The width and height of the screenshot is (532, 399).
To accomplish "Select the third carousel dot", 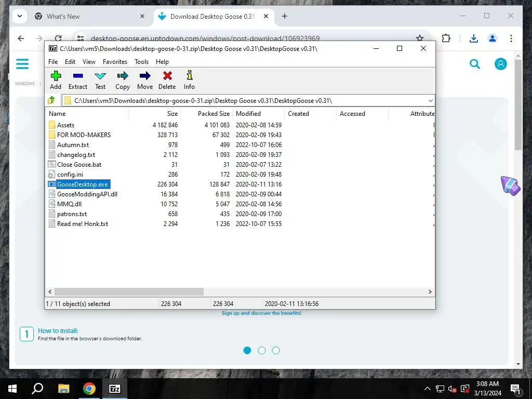I will click(276, 351).
